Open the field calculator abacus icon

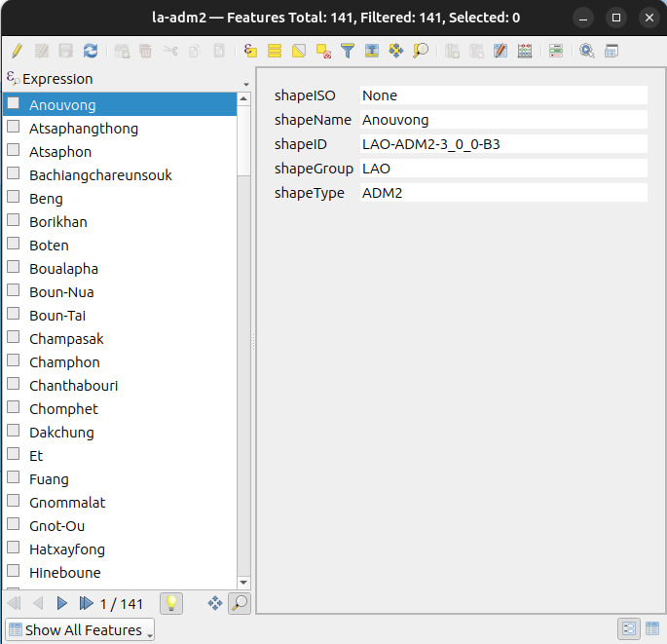(x=525, y=51)
